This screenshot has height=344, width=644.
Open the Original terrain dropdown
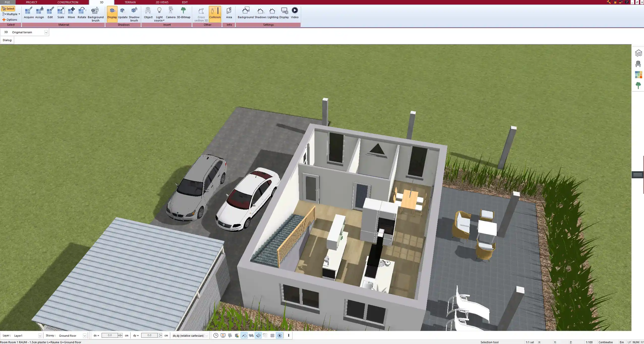click(x=46, y=32)
